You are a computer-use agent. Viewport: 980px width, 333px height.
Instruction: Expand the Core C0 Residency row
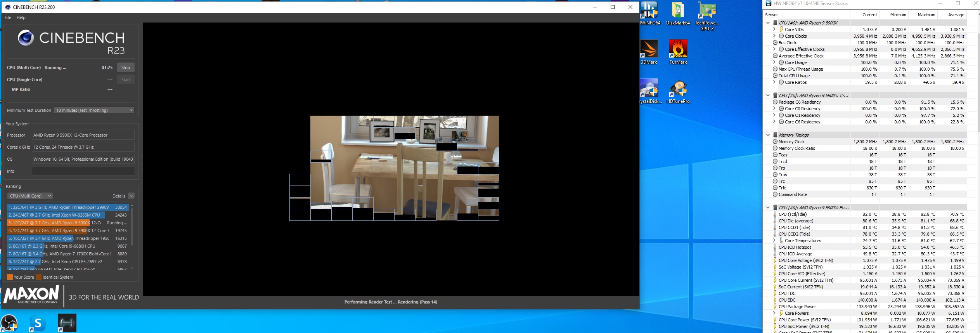[774, 109]
